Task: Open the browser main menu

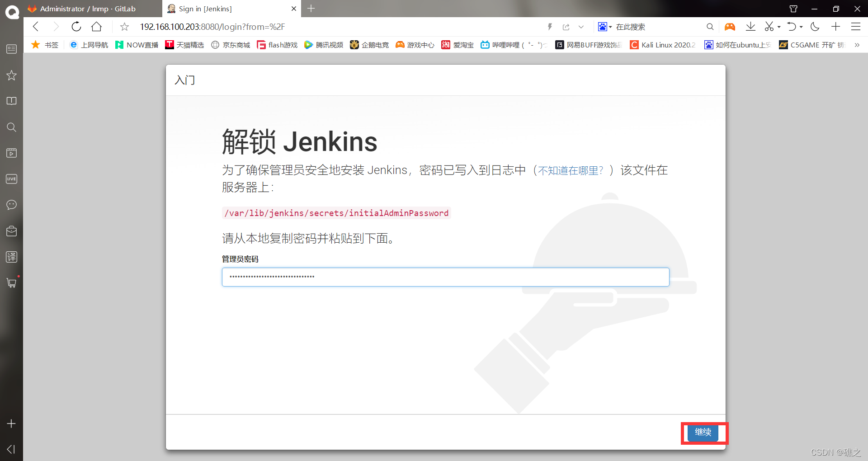Action: coord(856,27)
